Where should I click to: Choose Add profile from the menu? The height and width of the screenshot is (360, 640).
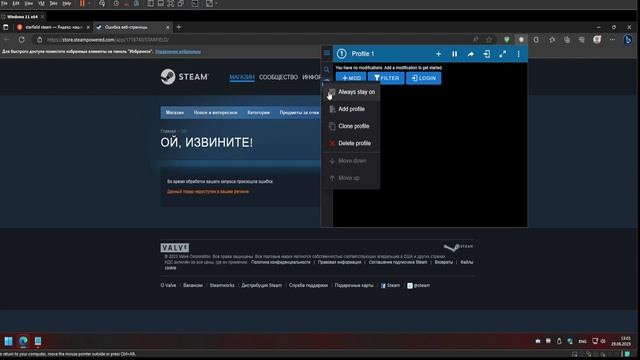[x=351, y=109]
